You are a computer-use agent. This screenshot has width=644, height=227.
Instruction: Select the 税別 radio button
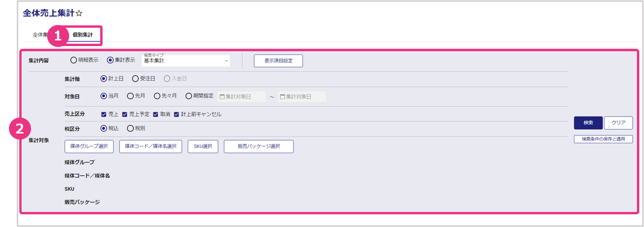tap(130, 128)
